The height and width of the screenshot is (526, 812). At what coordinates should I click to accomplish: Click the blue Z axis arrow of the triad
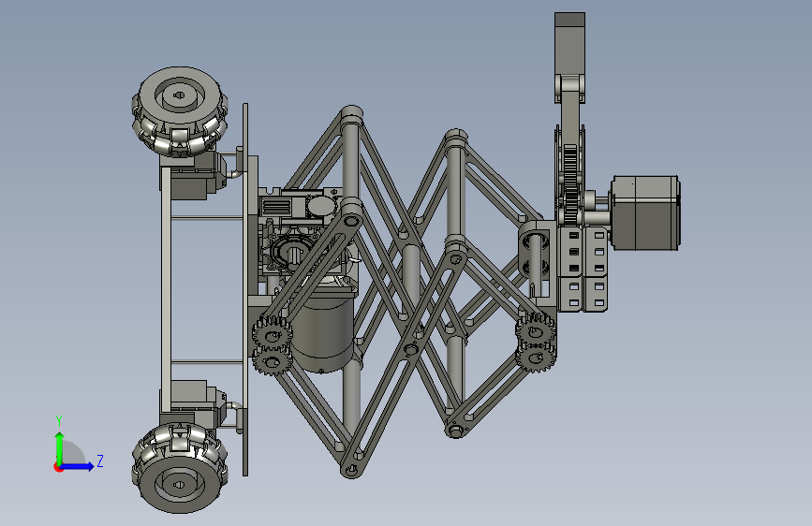click(x=78, y=466)
